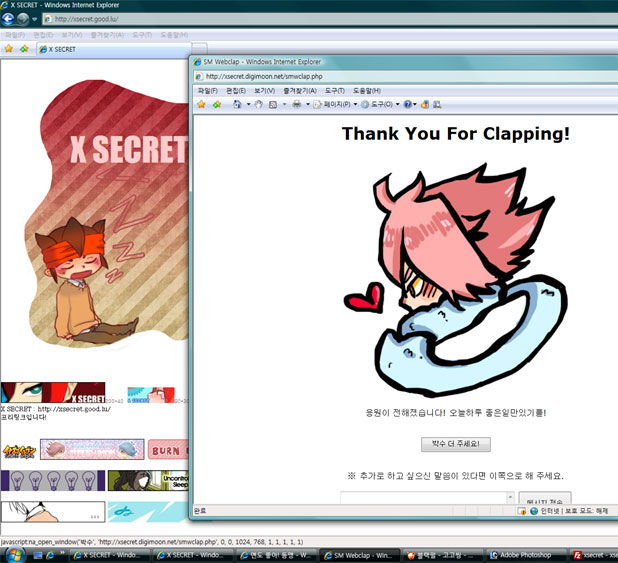Click the message text input field
Viewport: 618px width, 563px height.
pyautogui.click(x=427, y=499)
